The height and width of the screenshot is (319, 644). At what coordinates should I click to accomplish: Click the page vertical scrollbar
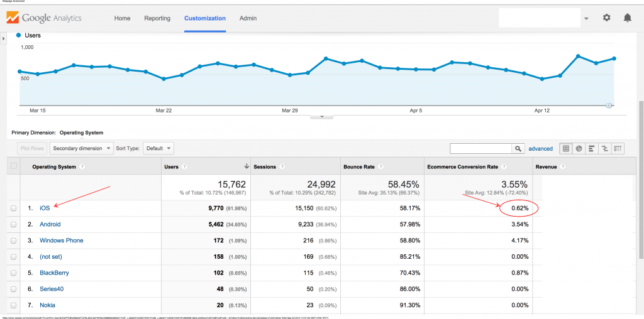[640, 180]
